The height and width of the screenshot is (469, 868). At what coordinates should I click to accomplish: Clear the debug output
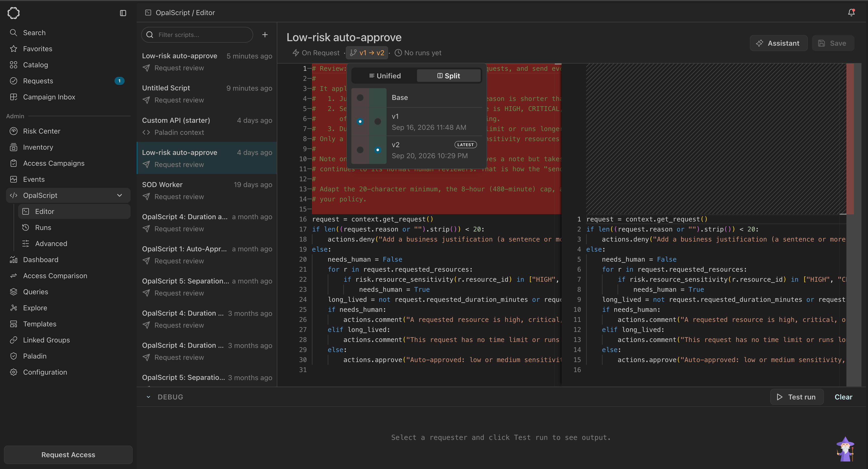point(843,397)
